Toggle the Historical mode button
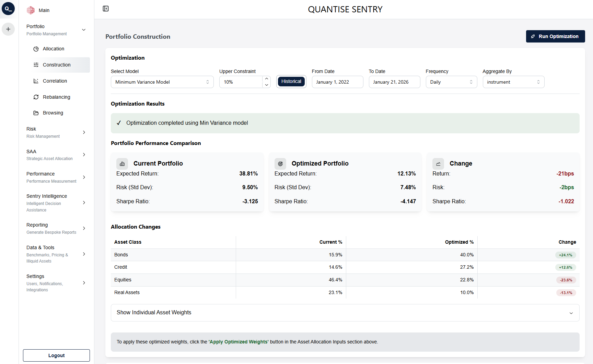This screenshot has width=593, height=364. pyautogui.click(x=291, y=82)
